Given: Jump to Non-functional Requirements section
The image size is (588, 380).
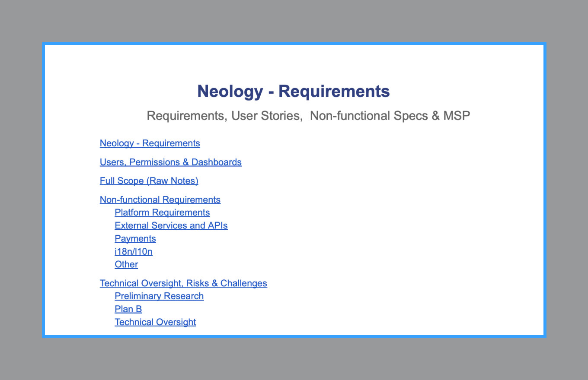Looking at the screenshot, I should point(160,200).
